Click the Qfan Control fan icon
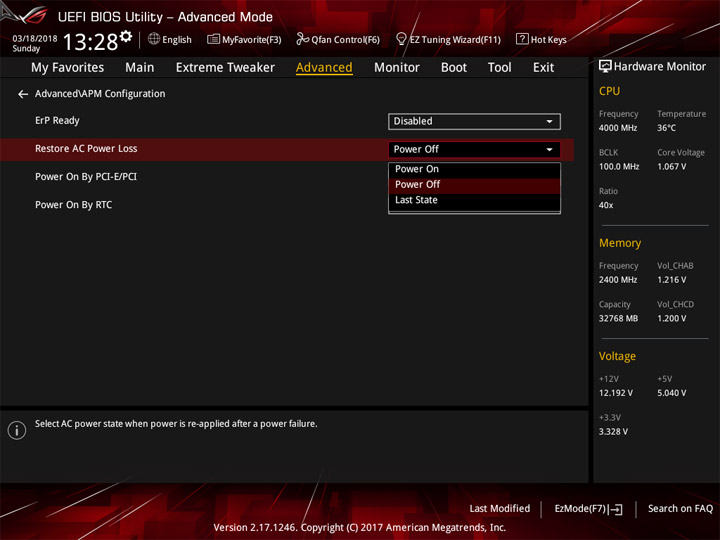This screenshot has height=540, width=720. coord(302,39)
